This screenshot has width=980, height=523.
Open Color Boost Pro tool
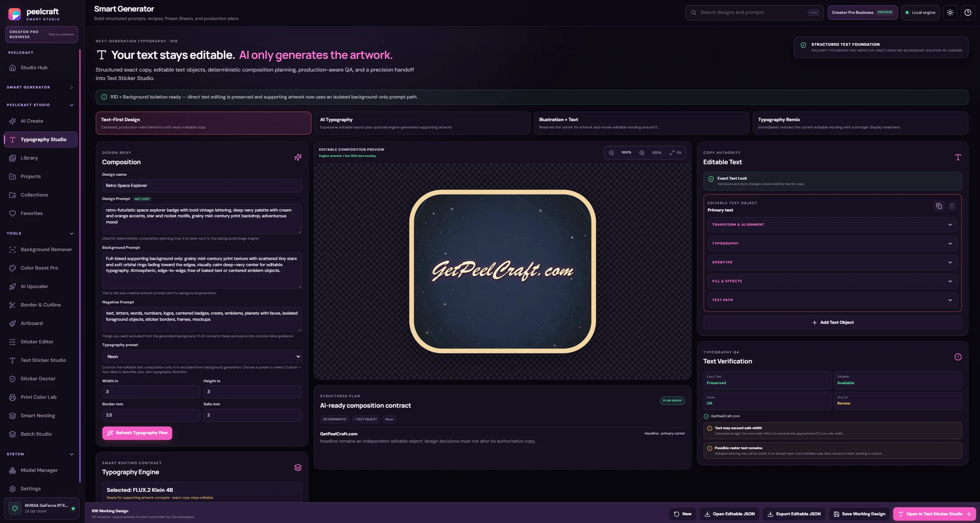tap(41, 268)
